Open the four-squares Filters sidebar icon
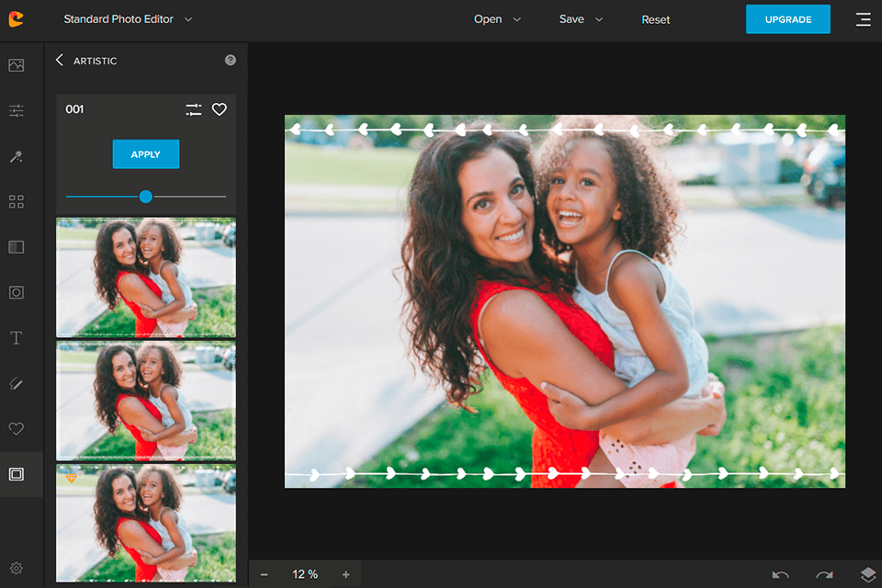This screenshot has width=882, height=588. point(17,201)
